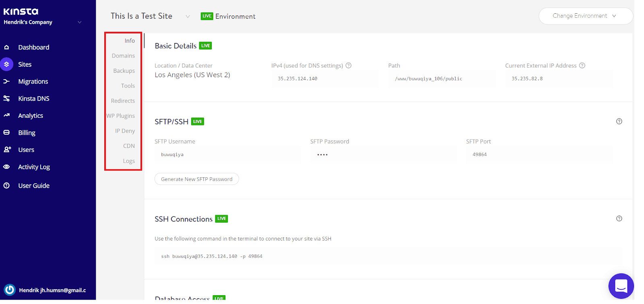This screenshot has width=644, height=304.
Task: Click the Users add-person icon
Action: click(7, 150)
